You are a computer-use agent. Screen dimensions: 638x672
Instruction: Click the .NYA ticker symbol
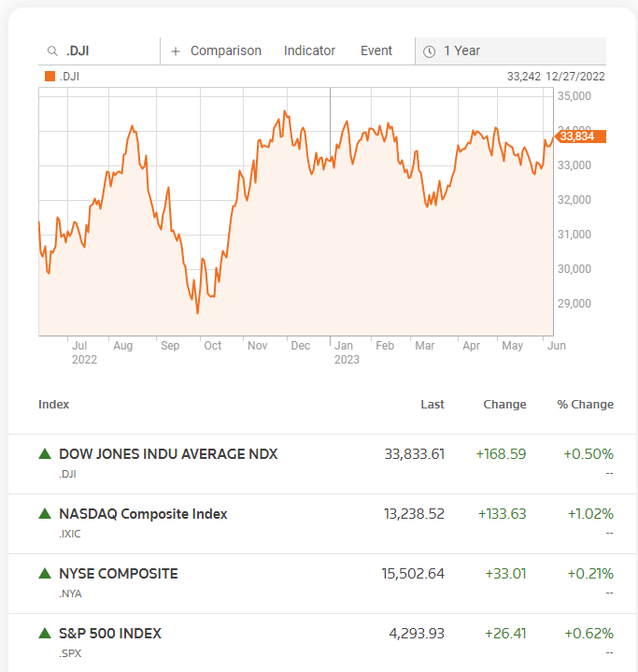[x=70, y=593]
